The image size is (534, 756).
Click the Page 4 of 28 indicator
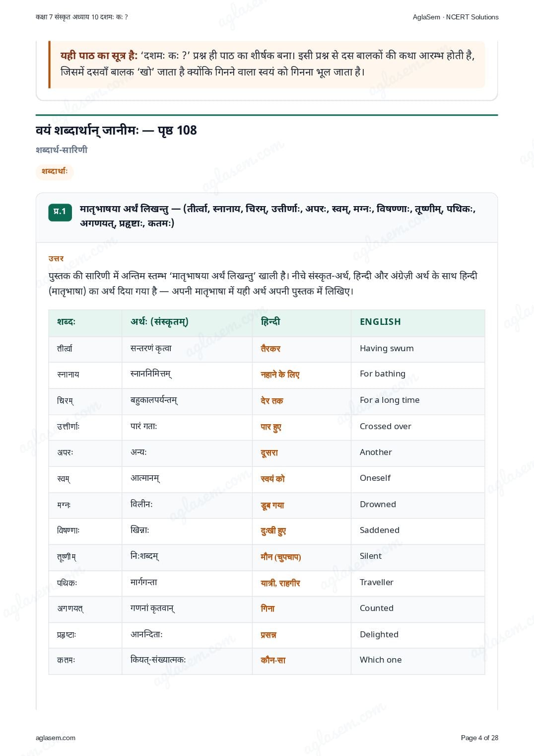(479, 738)
